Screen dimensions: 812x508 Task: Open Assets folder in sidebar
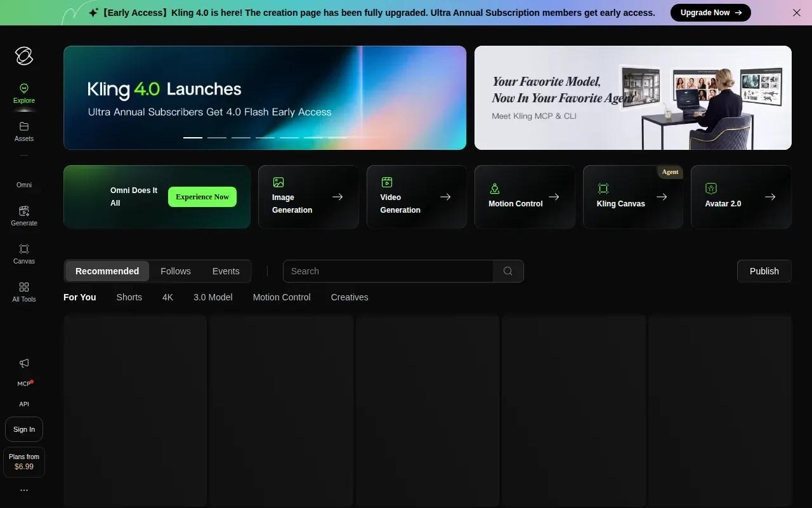[24, 131]
